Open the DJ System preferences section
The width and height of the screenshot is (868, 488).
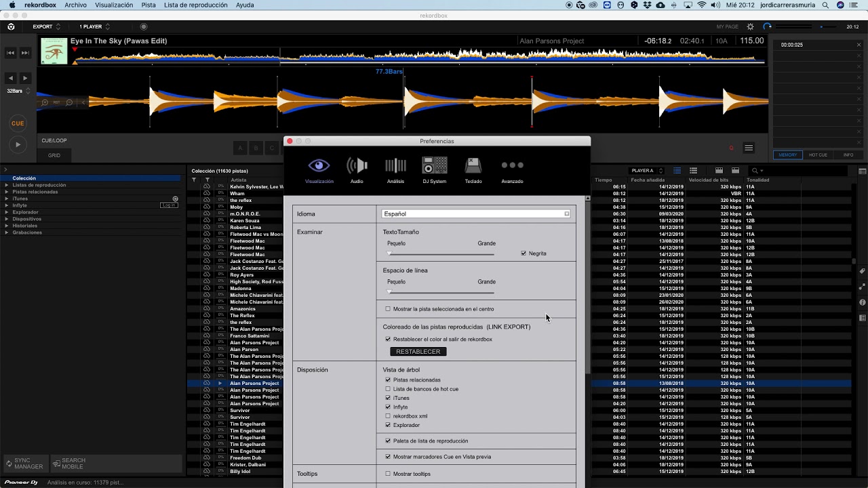[x=435, y=170]
